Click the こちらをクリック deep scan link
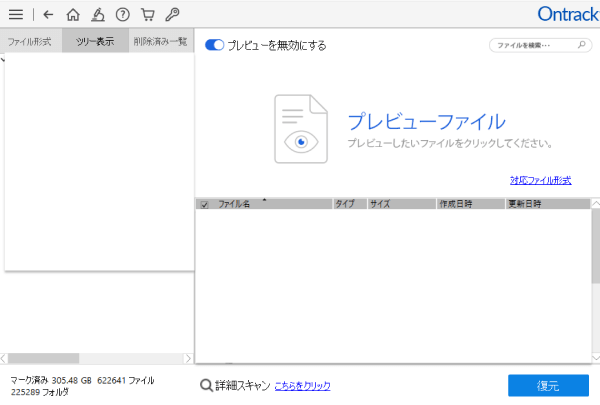 tap(302, 385)
